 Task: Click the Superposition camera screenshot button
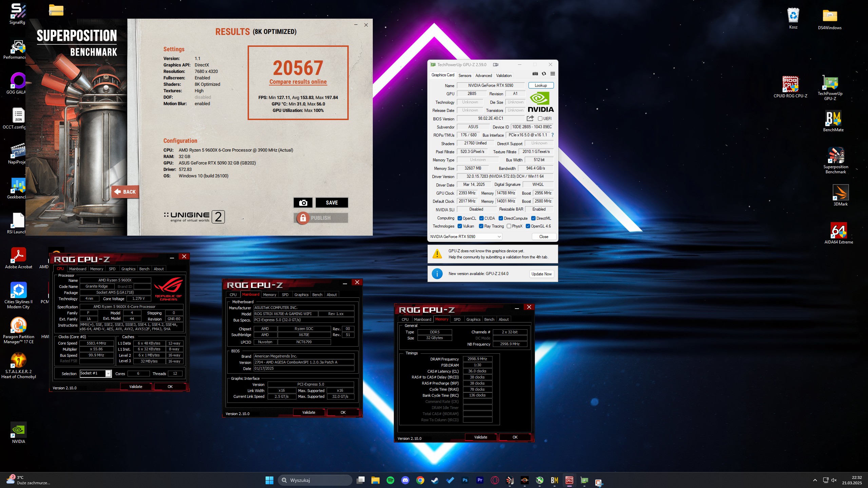click(x=303, y=203)
